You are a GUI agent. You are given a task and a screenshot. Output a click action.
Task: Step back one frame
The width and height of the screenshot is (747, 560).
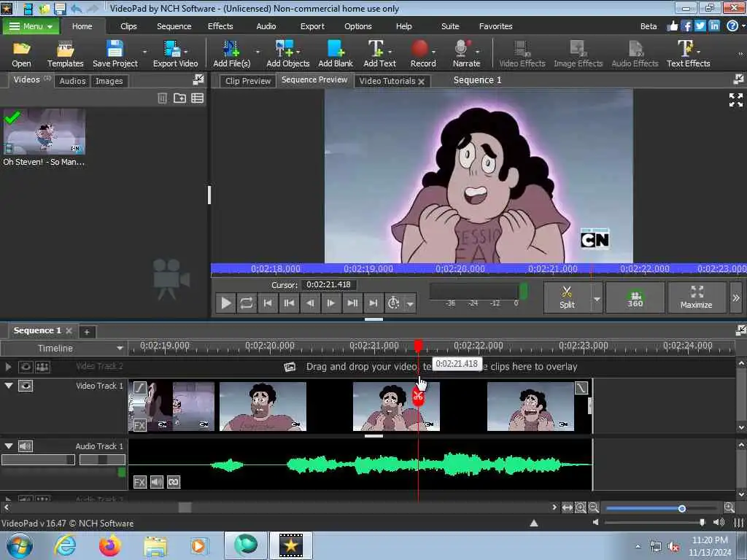point(309,303)
